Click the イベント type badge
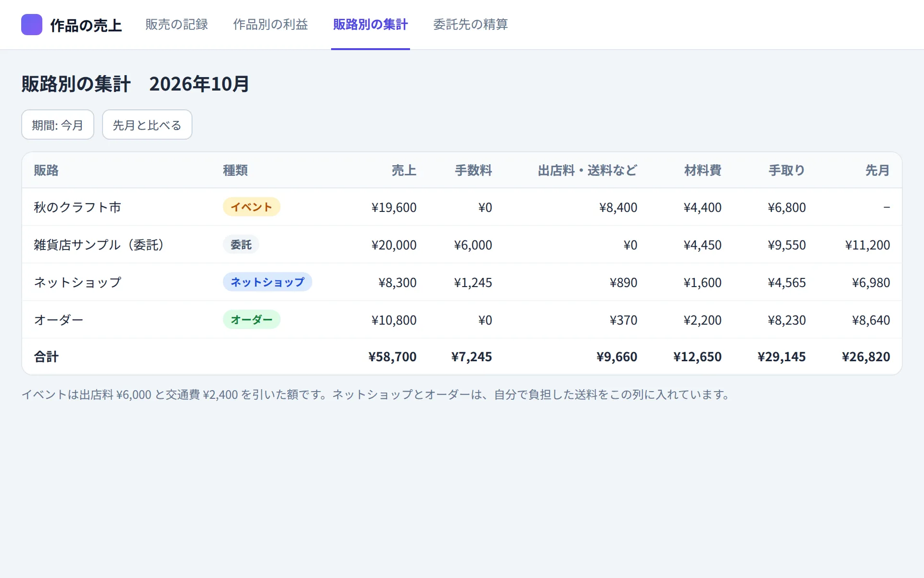Screen dimensions: 924x578 252,207
